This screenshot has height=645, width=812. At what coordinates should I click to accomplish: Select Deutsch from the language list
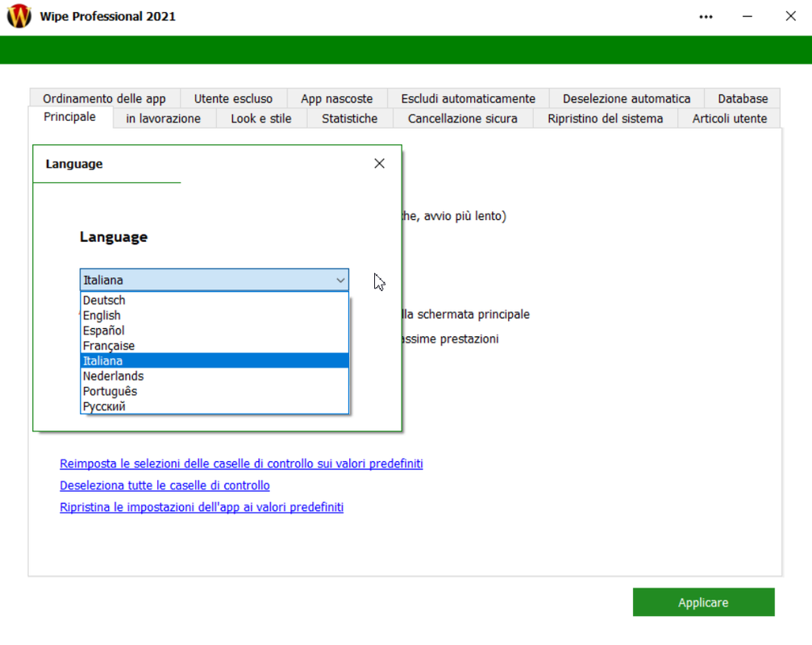pyautogui.click(x=214, y=300)
